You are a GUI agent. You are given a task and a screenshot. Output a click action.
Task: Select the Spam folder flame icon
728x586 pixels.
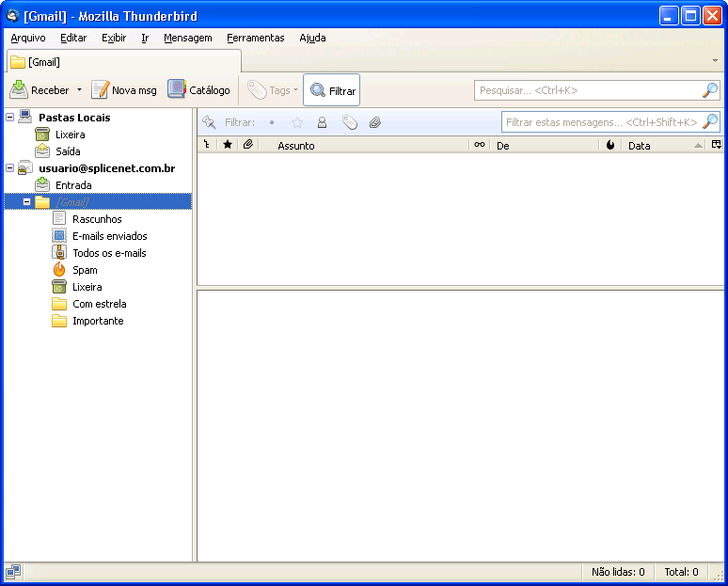point(59,270)
